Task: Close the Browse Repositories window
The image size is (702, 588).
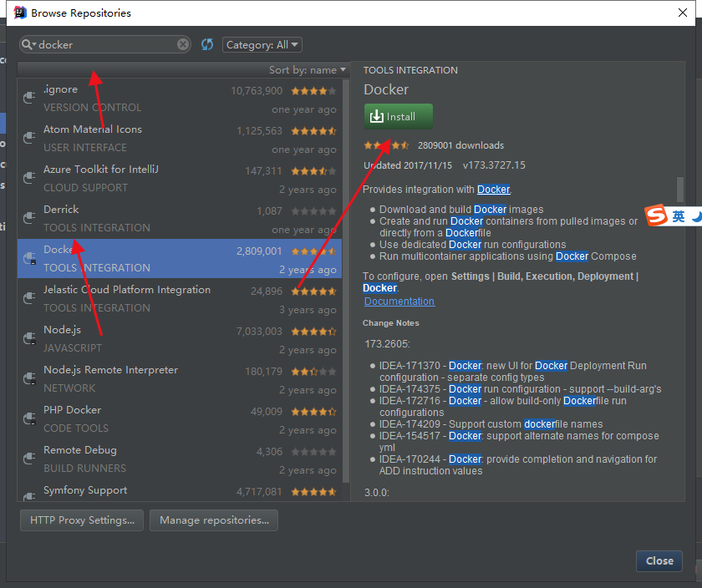Action: tap(682, 13)
